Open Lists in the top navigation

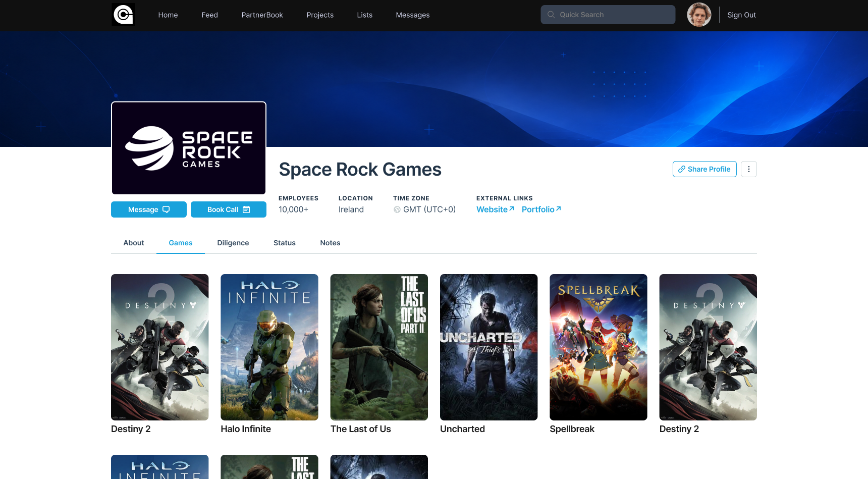point(364,15)
